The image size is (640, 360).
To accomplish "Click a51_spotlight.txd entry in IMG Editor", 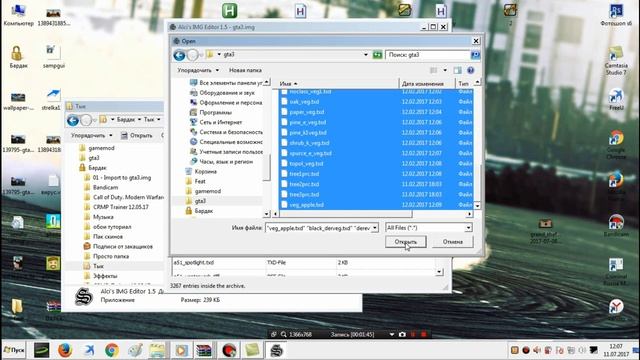I will coord(194,262).
